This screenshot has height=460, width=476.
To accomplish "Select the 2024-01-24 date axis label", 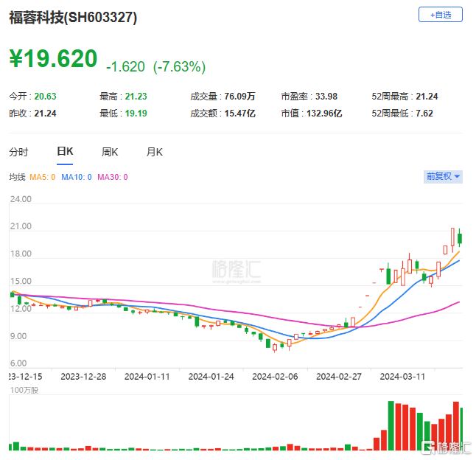I will coord(211,377).
